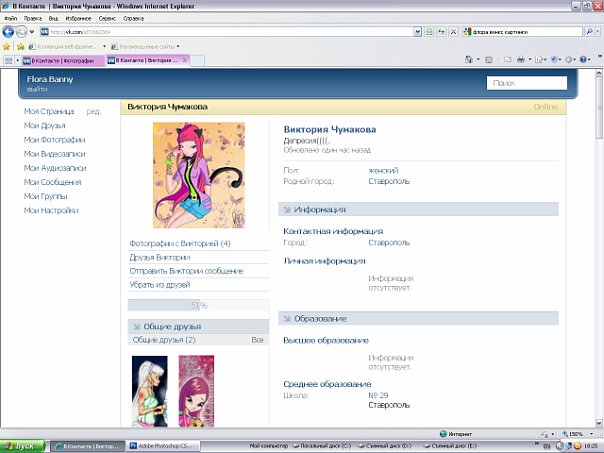This screenshot has height=453, width=604.
Task: Click the Refresh icon beside address bar
Action: click(441, 32)
